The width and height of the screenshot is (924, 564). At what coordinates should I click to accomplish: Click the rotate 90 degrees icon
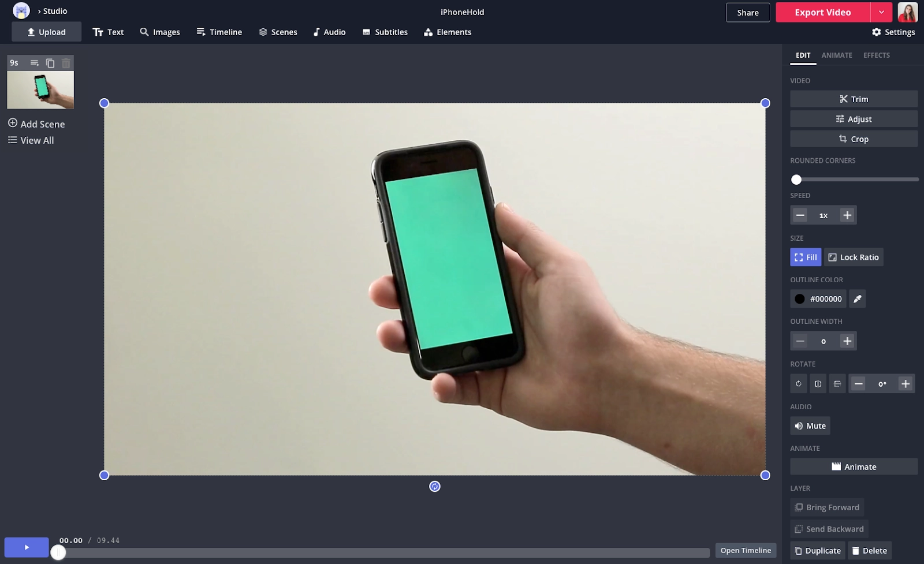[x=799, y=383]
